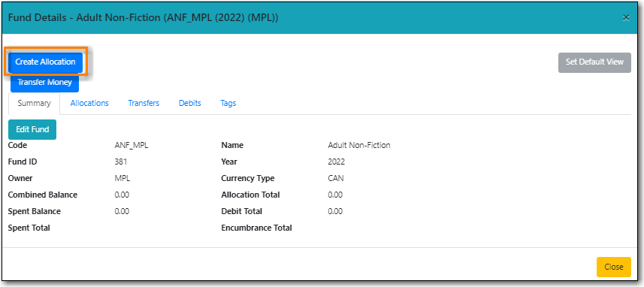Click the Year label
Viewport: 644px width, 287px height.
(x=230, y=162)
